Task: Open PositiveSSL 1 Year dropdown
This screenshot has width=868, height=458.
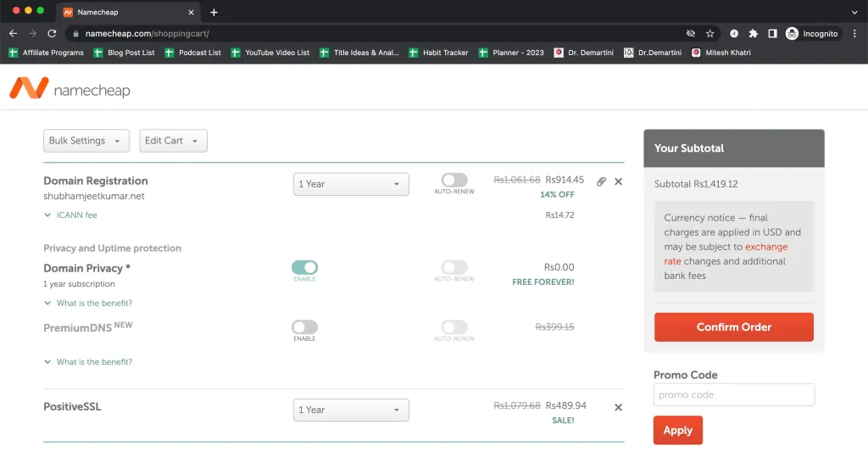Action: (x=351, y=411)
